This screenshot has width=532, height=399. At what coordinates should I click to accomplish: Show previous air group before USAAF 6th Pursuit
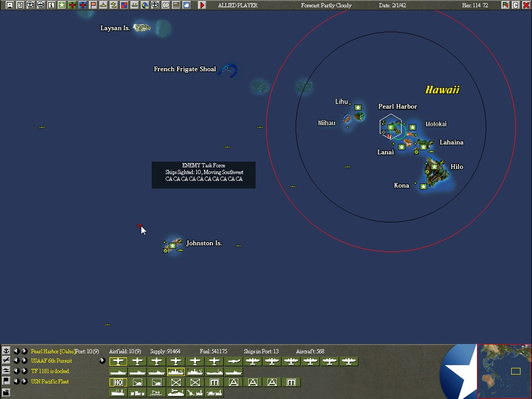(16, 361)
